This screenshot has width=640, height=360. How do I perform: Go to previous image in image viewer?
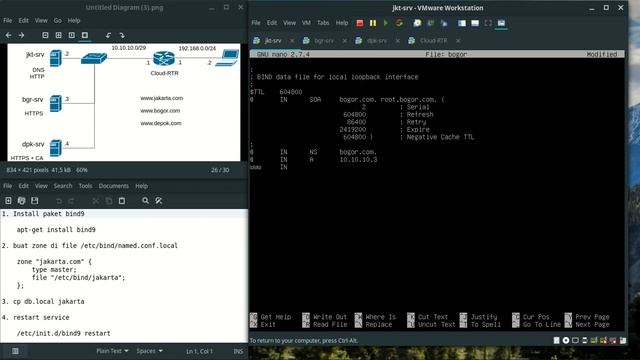[9, 36]
